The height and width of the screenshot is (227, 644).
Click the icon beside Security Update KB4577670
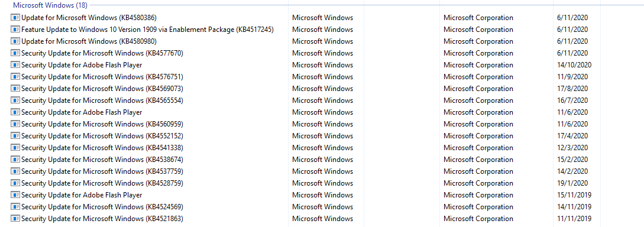pyautogui.click(x=15, y=53)
